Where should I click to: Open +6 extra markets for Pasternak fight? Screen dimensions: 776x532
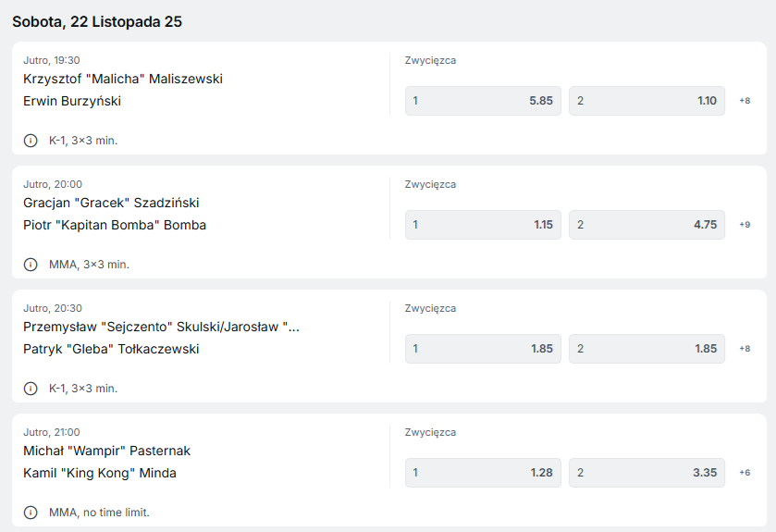745,473
